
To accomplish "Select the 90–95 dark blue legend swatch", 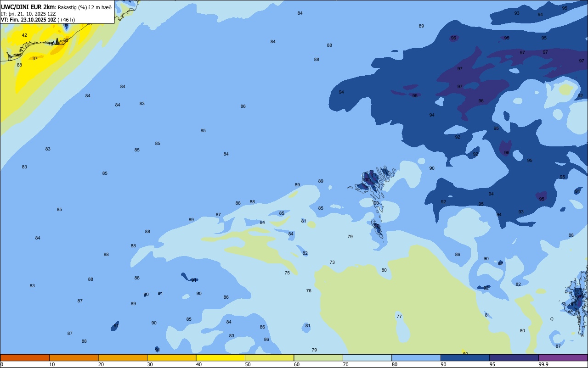I will (x=465, y=357).
